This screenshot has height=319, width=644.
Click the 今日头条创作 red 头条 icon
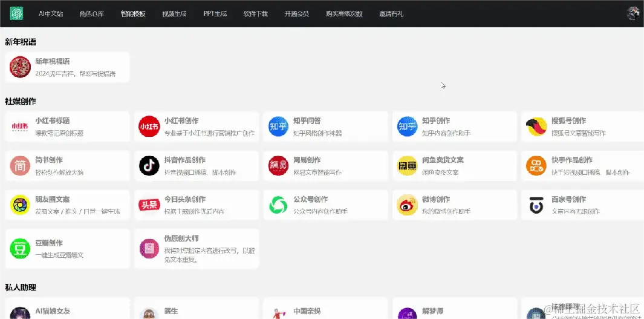click(149, 205)
